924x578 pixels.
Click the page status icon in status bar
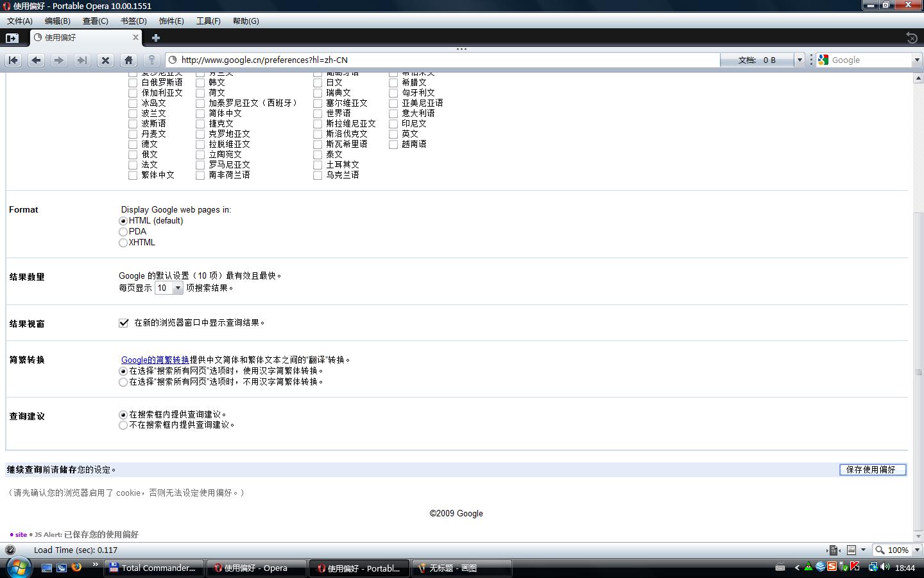(10, 550)
